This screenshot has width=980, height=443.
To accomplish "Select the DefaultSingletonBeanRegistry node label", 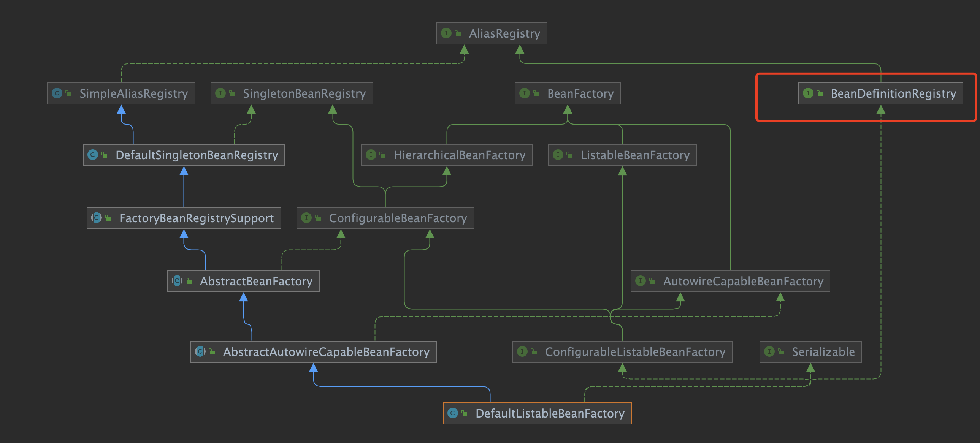I will pyautogui.click(x=197, y=155).
